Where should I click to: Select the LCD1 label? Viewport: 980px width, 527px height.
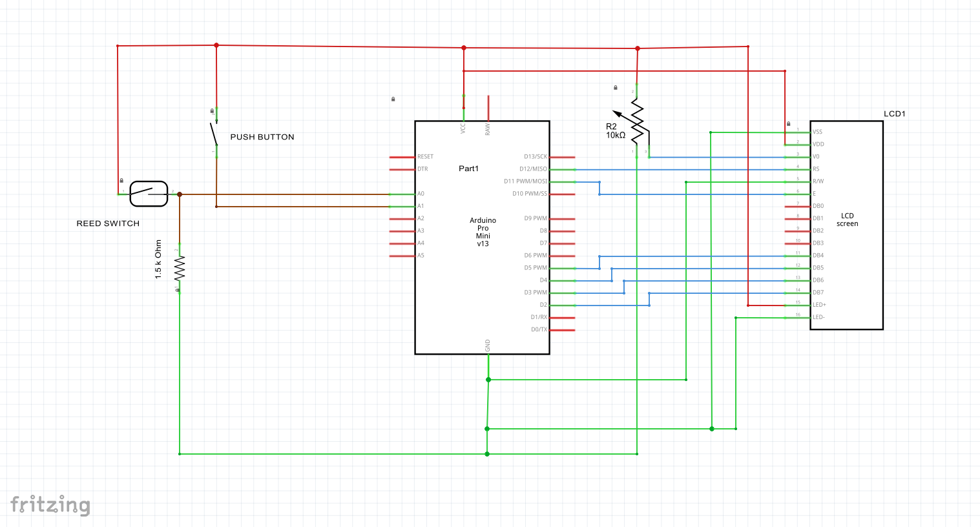tap(895, 114)
